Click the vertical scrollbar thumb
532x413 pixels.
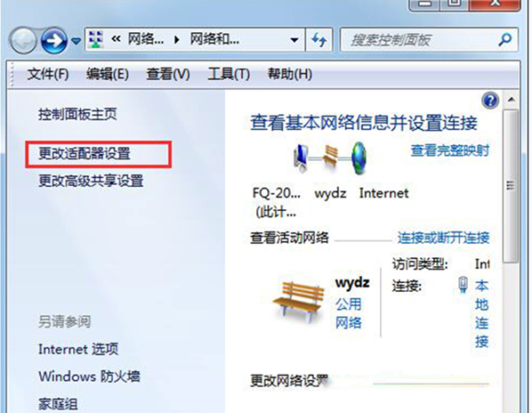(511, 186)
